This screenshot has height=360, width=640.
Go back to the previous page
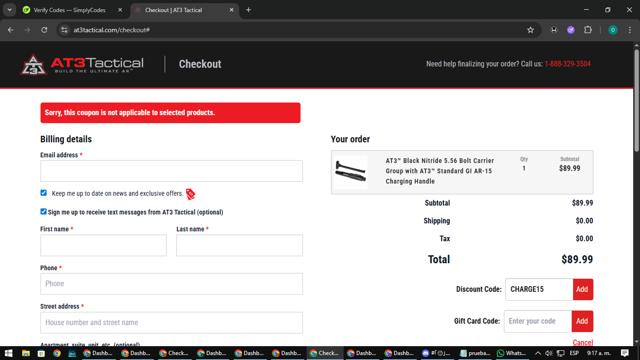pyautogui.click(x=11, y=30)
